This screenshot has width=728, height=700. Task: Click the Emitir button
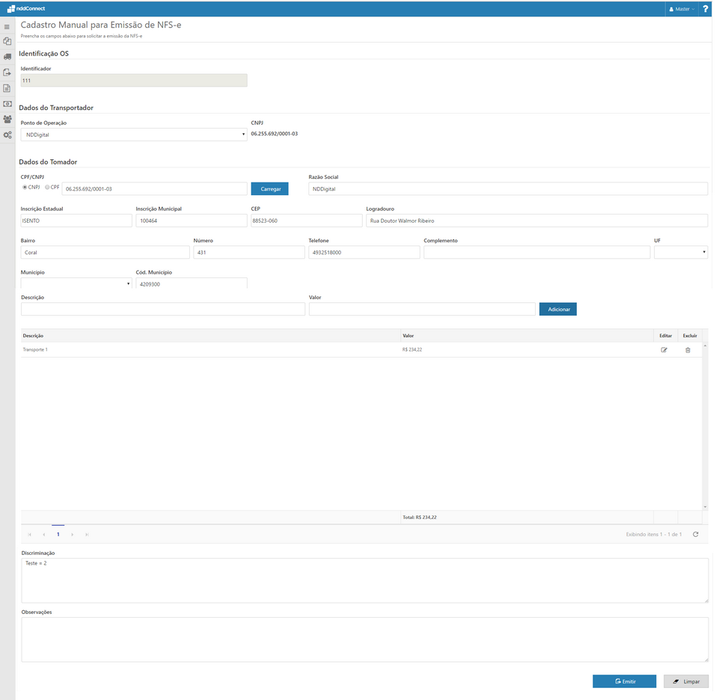point(624,681)
